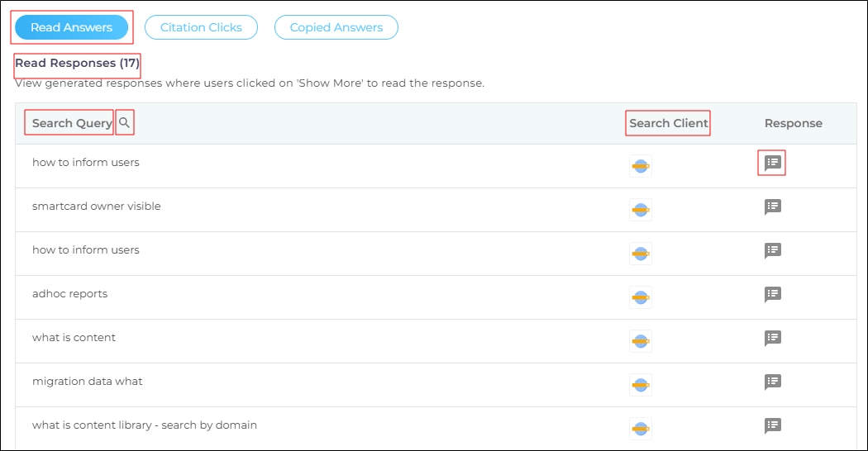Click the Search Query column header
This screenshot has height=451, width=868.
pyautogui.click(x=72, y=123)
